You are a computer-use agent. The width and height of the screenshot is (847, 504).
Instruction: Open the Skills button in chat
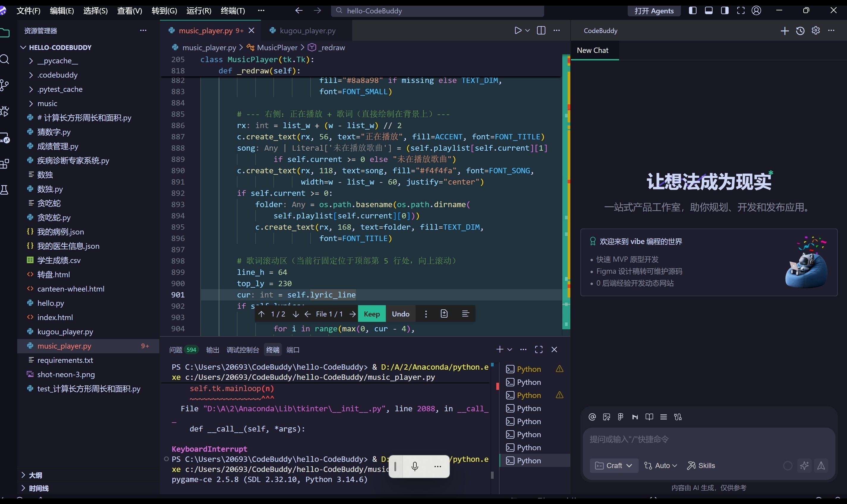click(x=701, y=466)
